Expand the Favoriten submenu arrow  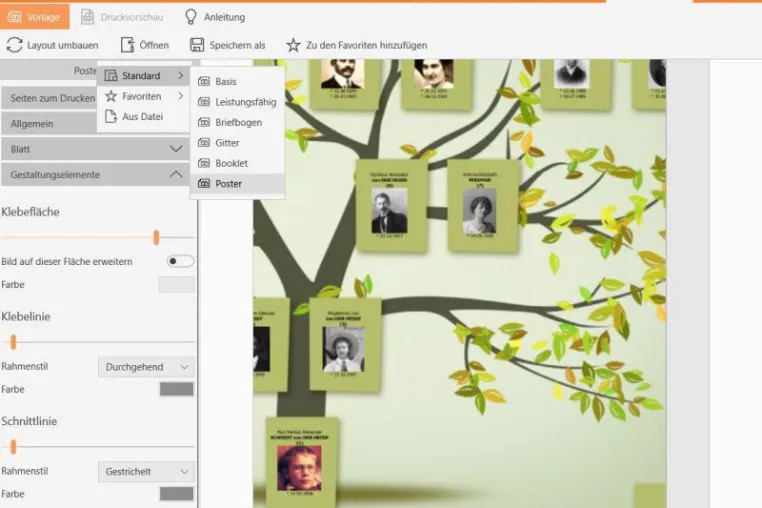[180, 96]
